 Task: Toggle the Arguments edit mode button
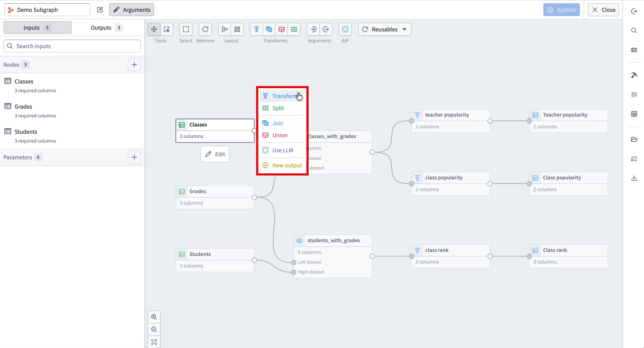point(132,10)
